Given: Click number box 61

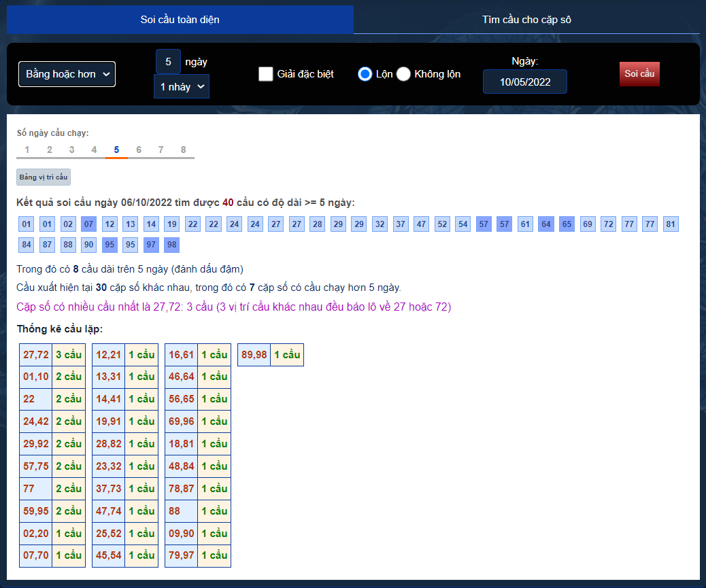Looking at the screenshot, I should 526,224.
